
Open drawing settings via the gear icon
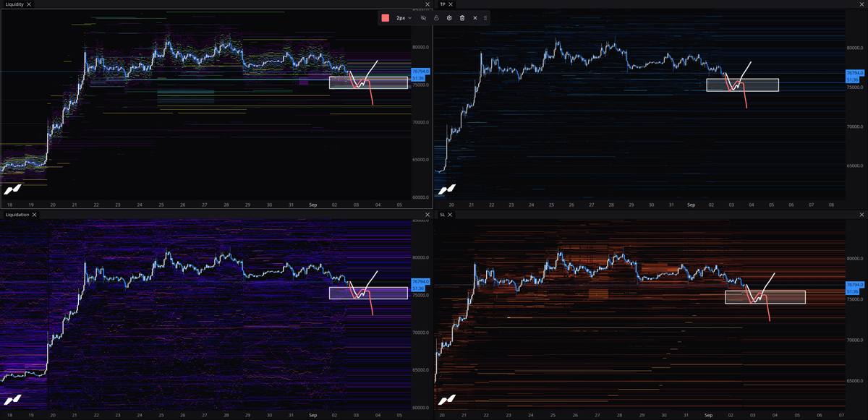click(449, 17)
